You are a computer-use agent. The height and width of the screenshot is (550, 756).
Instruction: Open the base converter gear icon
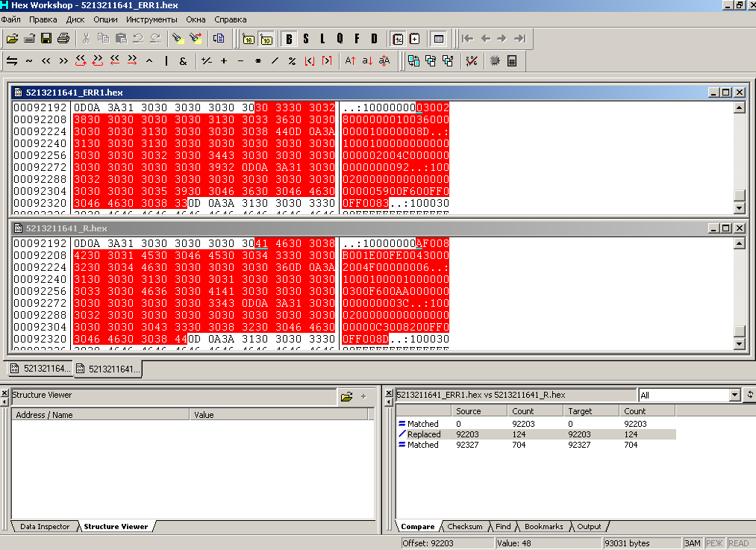click(x=495, y=60)
